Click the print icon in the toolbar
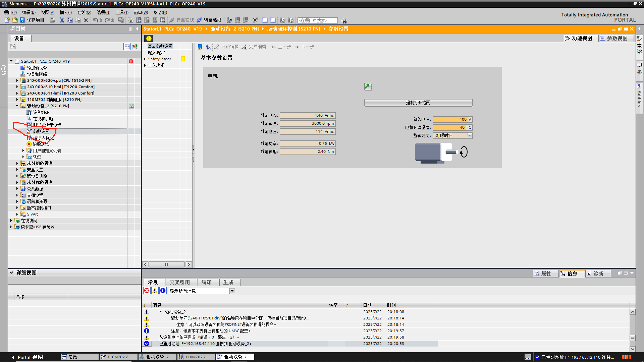 [52, 20]
